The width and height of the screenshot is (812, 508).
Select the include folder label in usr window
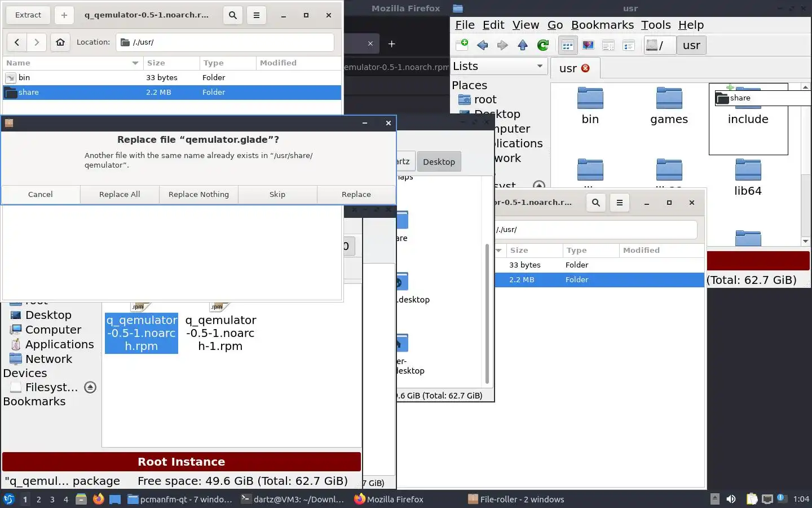[748, 119]
